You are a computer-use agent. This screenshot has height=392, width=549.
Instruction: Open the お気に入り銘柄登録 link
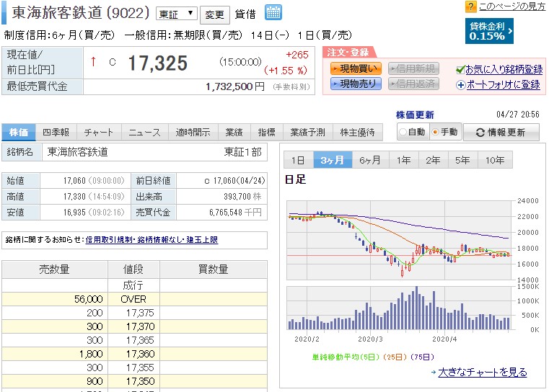504,70
